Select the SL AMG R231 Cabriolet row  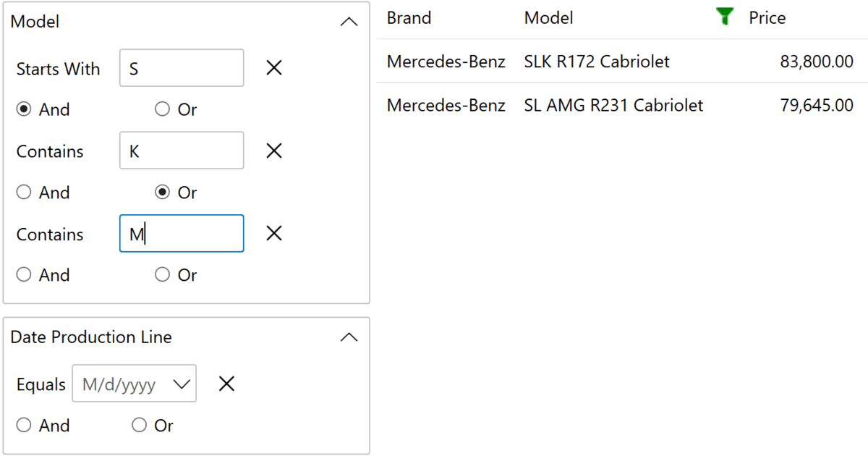[613, 105]
